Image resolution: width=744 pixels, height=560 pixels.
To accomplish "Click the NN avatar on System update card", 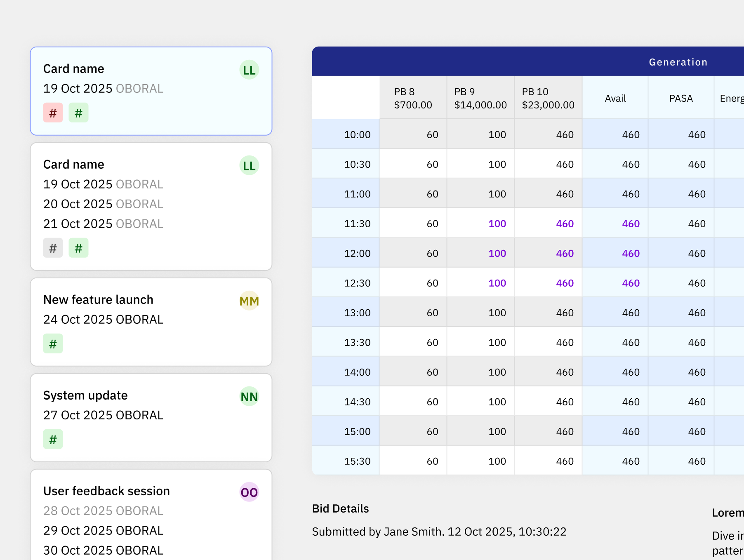I will [249, 396].
